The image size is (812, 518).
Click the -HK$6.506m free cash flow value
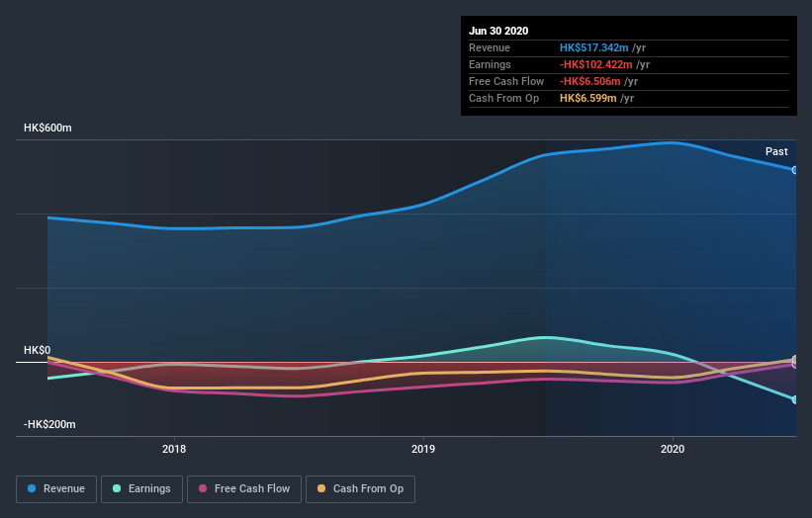(x=589, y=81)
